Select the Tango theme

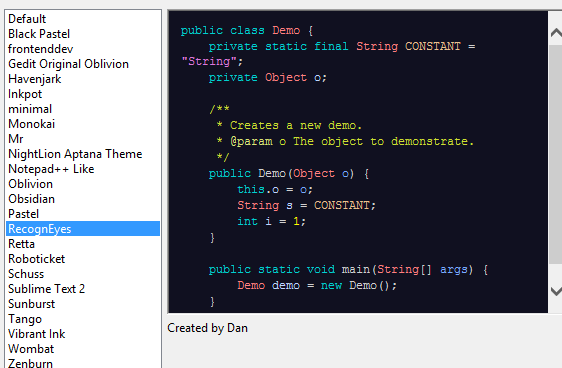83,319
